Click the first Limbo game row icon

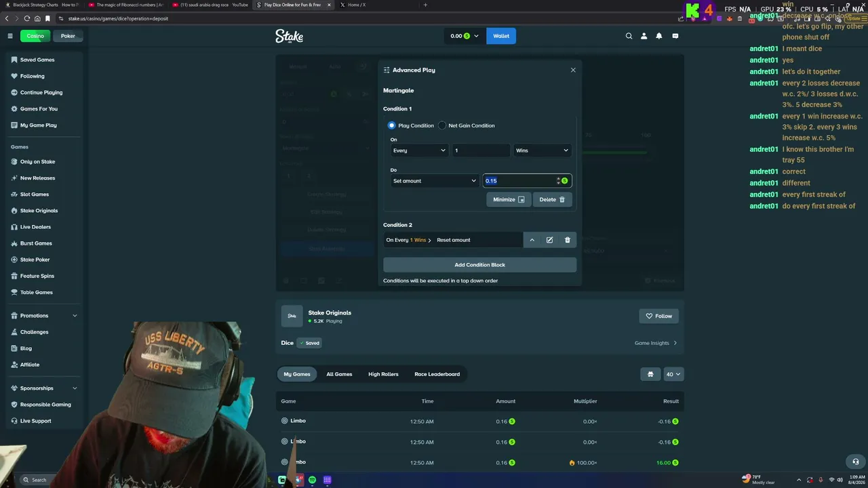[x=285, y=421]
